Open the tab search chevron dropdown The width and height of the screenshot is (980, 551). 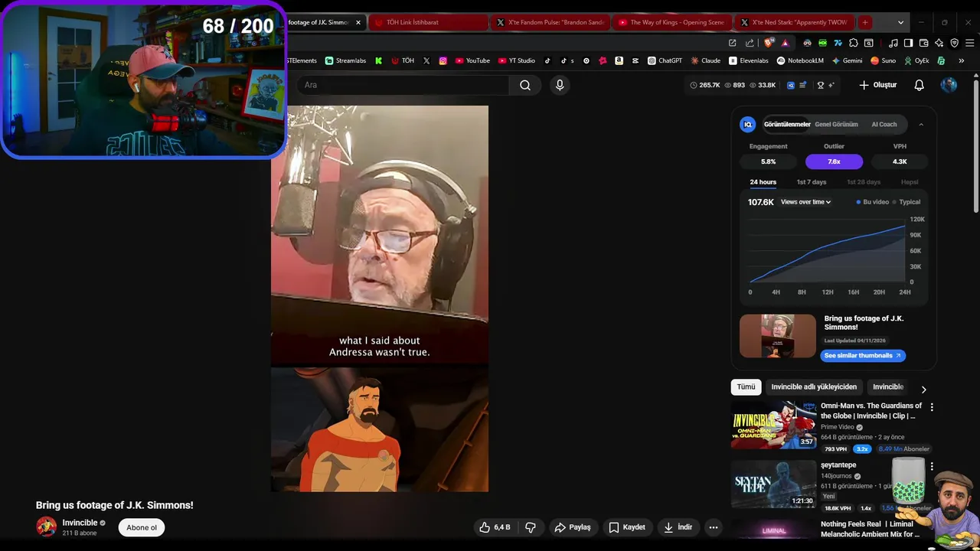coord(900,22)
